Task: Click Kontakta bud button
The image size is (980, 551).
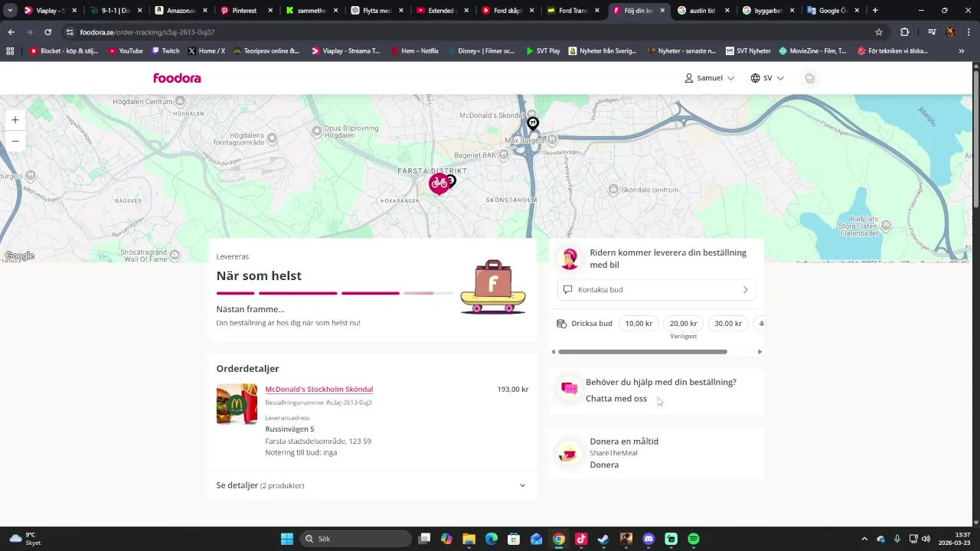Action: coord(656,290)
